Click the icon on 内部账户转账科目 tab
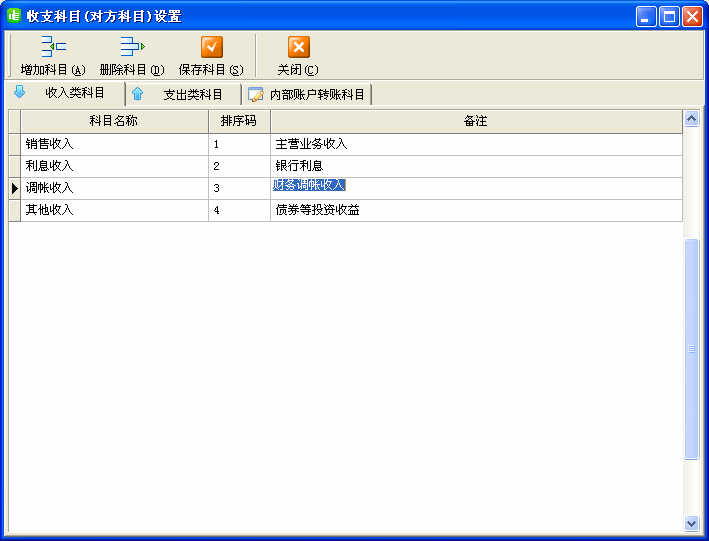Screen dimensions: 709x541 pyautogui.click(x=256, y=95)
